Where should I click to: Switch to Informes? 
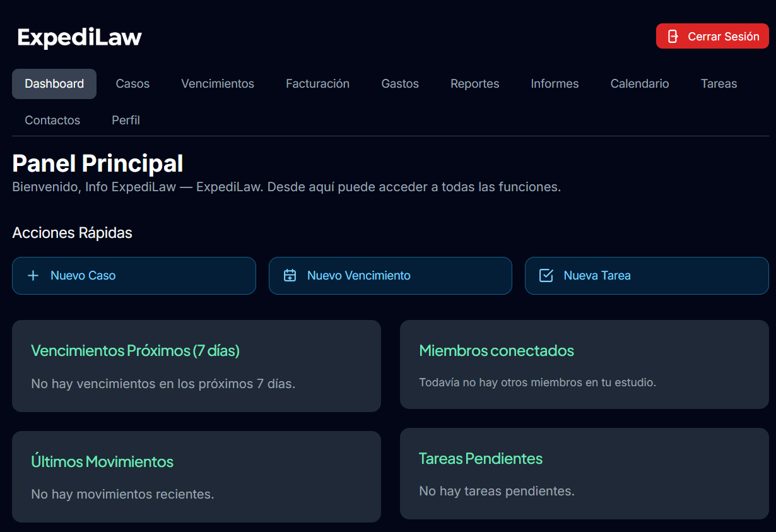click(555, 83)
